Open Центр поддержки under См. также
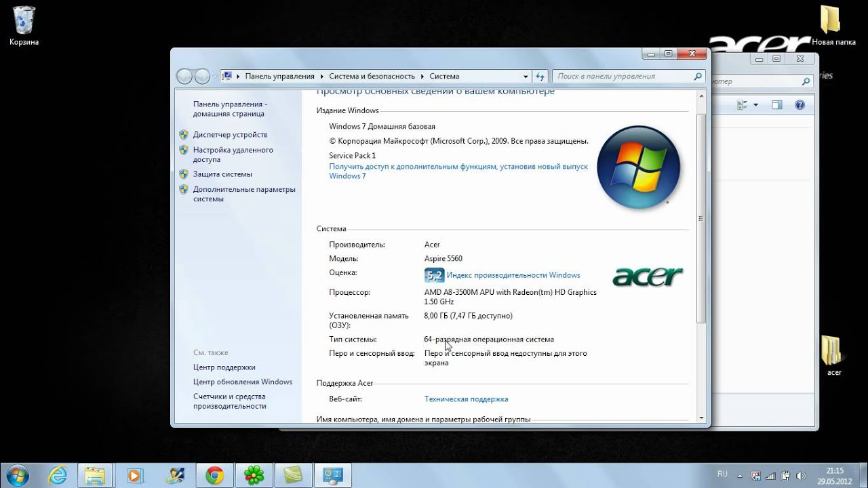 coord(224,367)
